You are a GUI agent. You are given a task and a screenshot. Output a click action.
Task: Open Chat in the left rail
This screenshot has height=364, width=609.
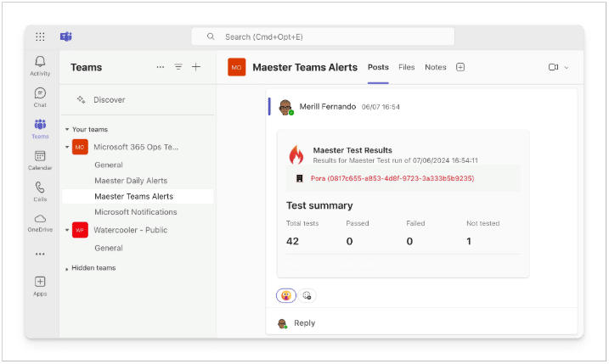[40, 93]
